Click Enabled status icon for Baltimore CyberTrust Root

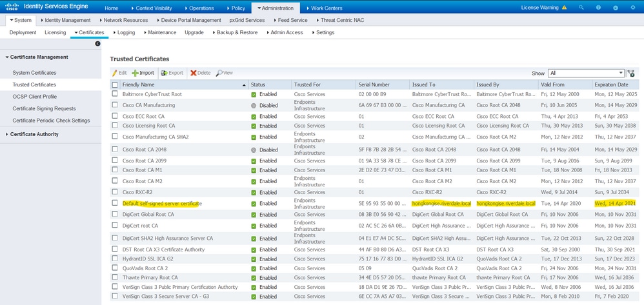point(254,94)
